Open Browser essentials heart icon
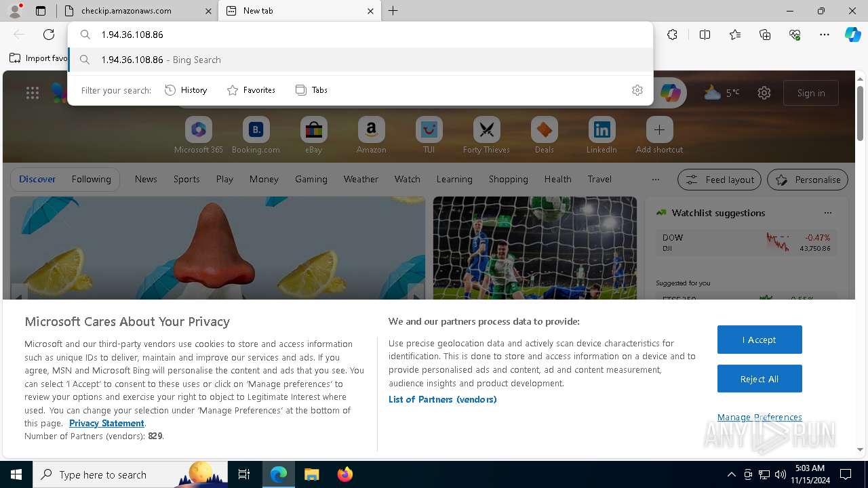This screenshot has height=488, width=868. (795, 35)
